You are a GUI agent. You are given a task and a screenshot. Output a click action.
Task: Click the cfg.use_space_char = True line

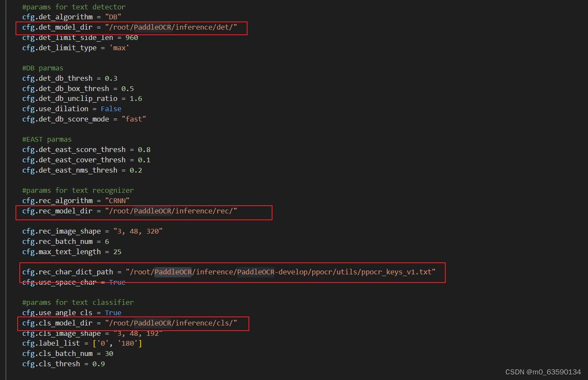(x=74, y=282)
